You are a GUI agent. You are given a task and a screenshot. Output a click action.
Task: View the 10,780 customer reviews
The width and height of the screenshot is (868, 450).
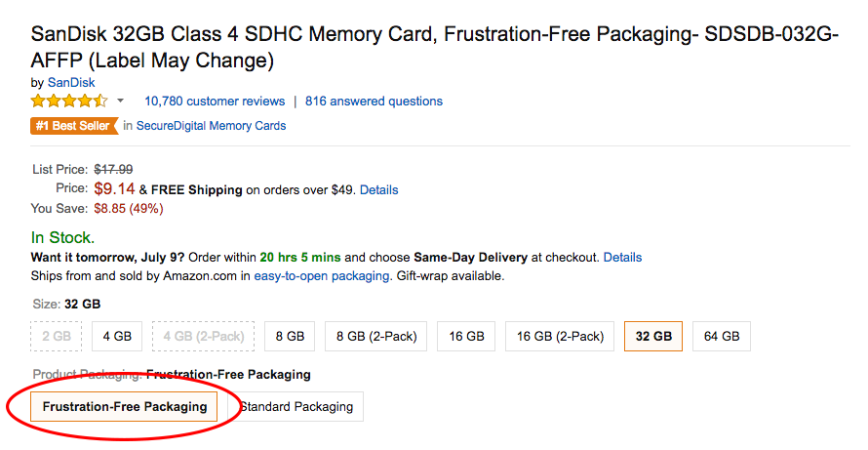pos(215,101)
